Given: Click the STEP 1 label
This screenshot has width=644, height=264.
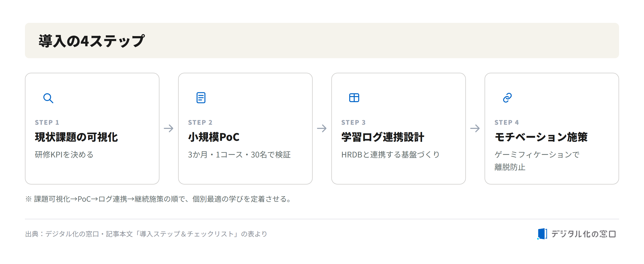Looking at the screenshot, I should pyautogui.click(x=47, y=122).
